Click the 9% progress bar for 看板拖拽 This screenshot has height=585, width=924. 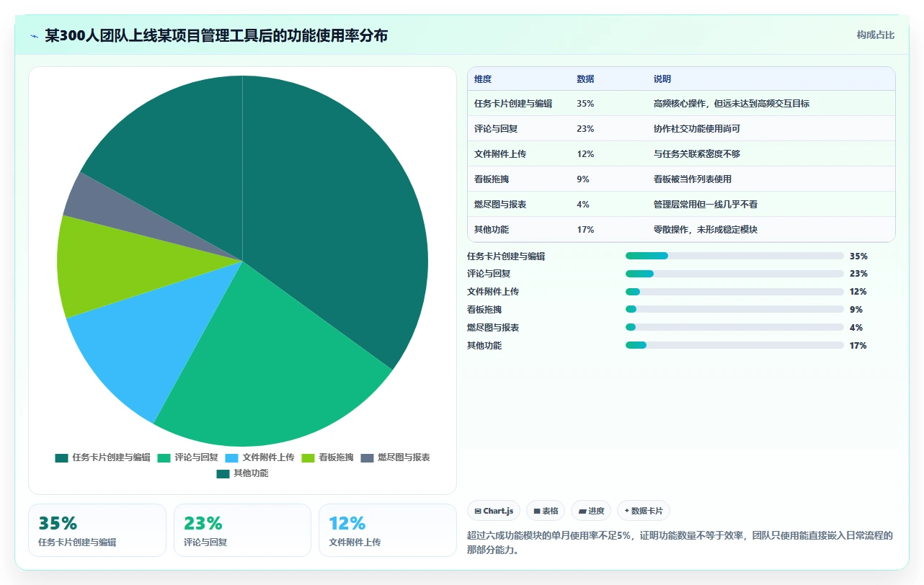point(734,310)
